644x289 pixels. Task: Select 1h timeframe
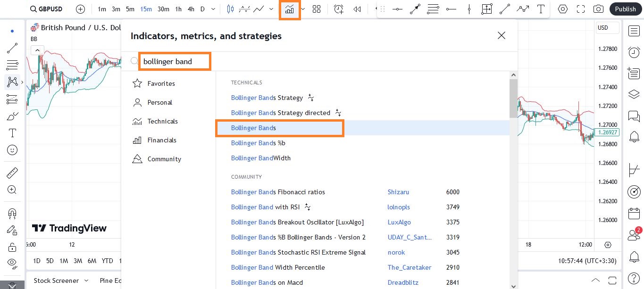tap(178, 9)
